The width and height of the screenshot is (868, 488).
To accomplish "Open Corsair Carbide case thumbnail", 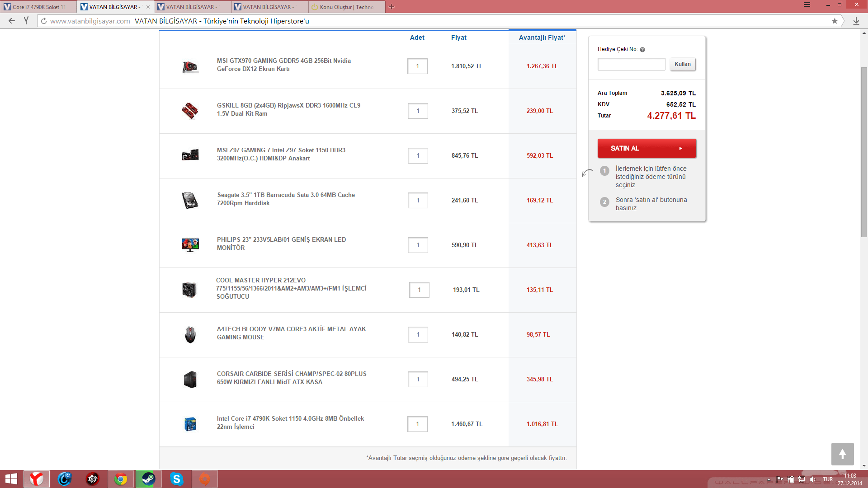I will coord(190,379).
